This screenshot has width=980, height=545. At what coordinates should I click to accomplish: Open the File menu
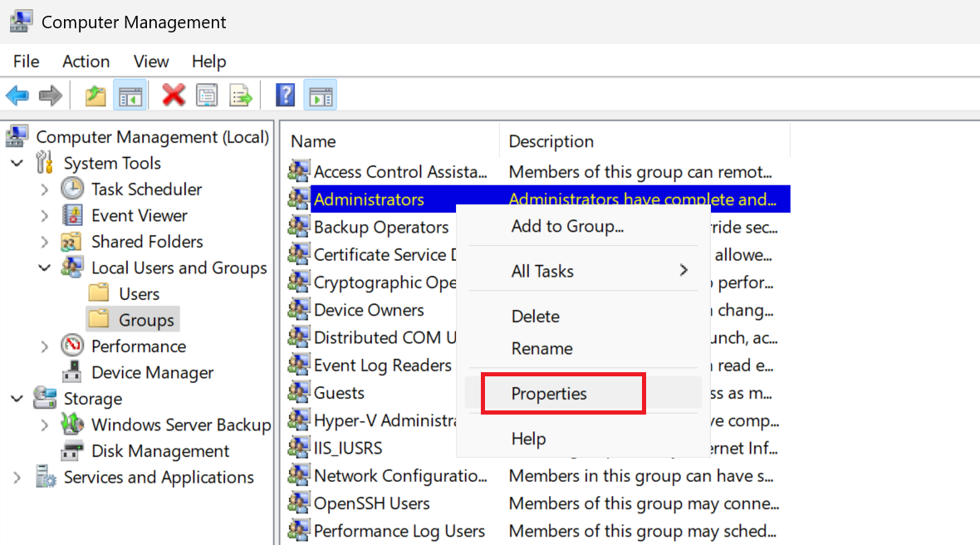click(x=27, y=61)
